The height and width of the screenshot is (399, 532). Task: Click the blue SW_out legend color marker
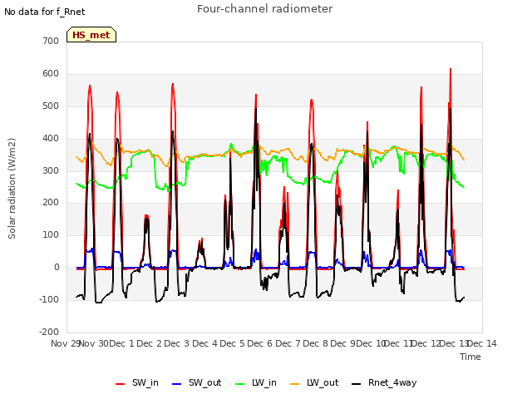pos(177,384)
